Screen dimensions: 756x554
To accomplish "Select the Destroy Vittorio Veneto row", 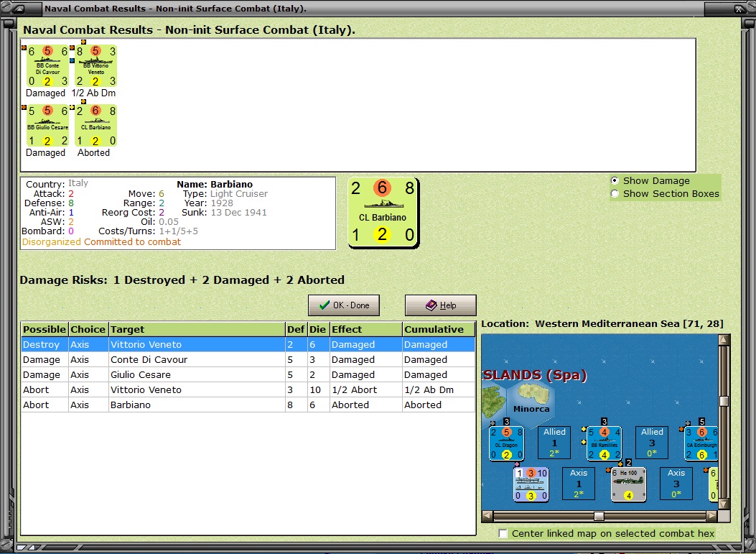I will tap(248, 345).
